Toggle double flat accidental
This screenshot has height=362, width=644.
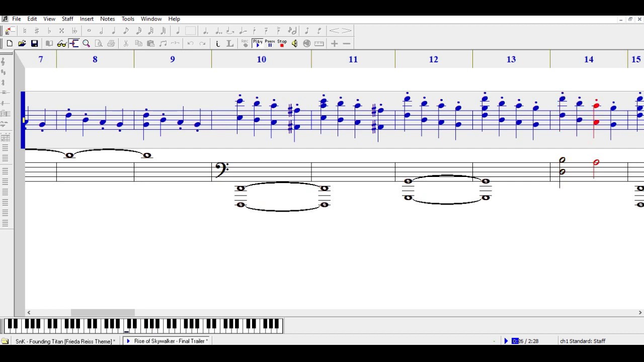point(74,31)
